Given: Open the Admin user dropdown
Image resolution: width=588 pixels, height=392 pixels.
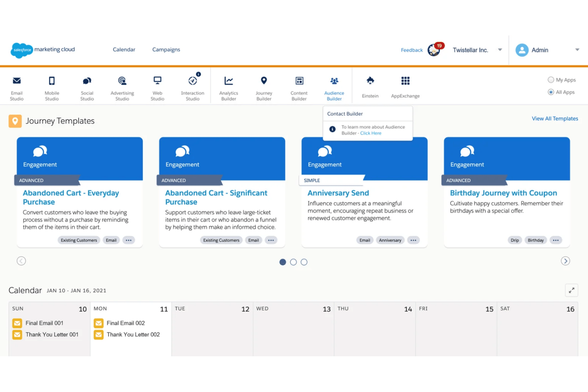Looking at the screenshot, I should pos(577,50).
